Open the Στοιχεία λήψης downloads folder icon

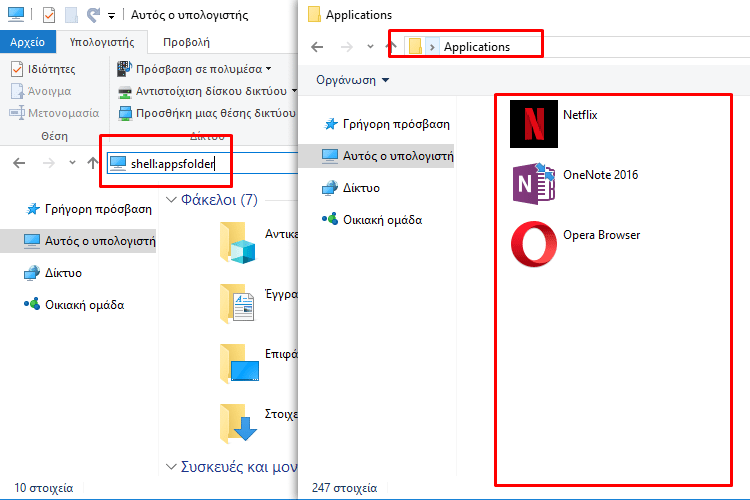(238, 423)
